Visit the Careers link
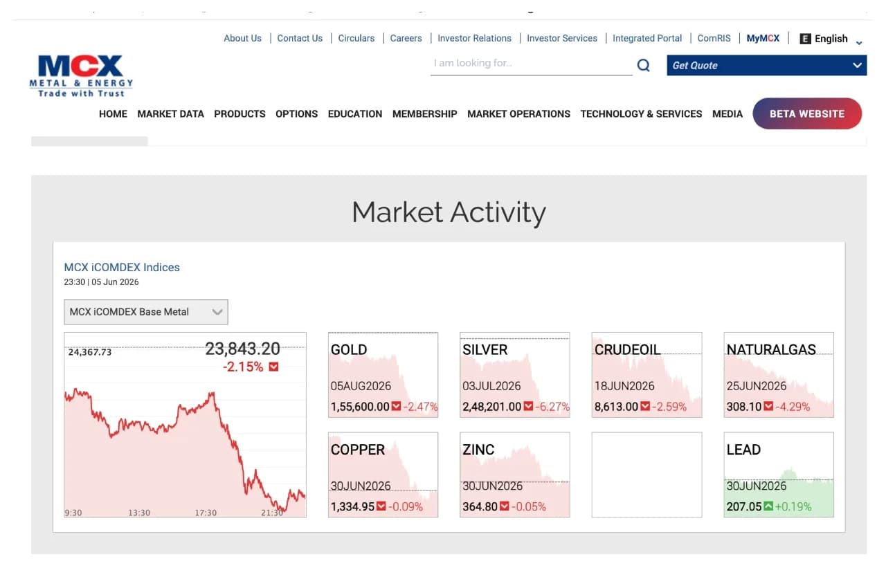Screen dimensions: 886x588 [406, 39]
